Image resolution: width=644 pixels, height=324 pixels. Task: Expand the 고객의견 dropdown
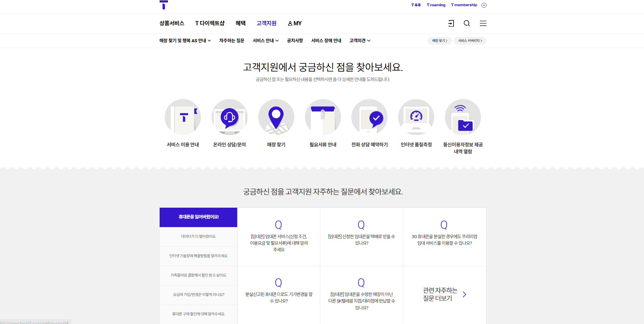pos(360,40)
